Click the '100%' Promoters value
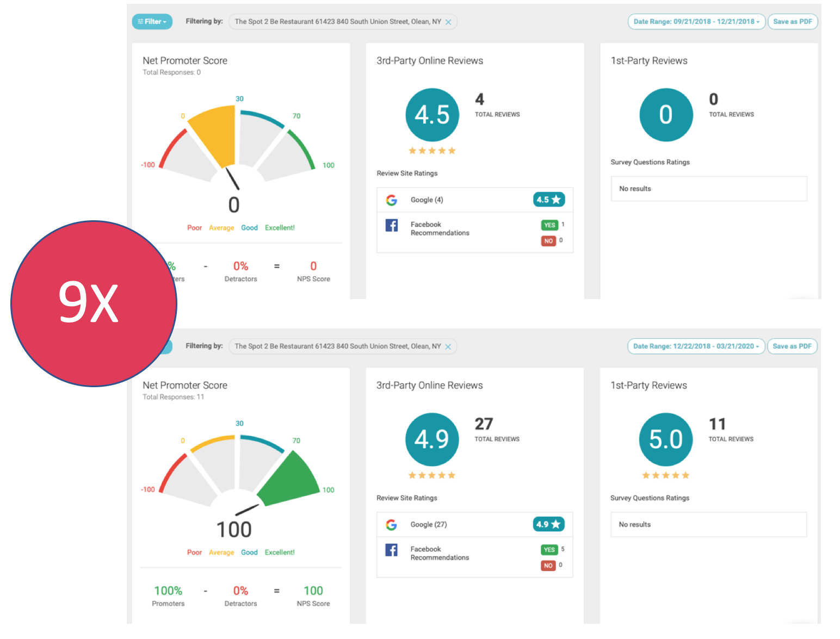840x639 pixels. click(168, 591)
